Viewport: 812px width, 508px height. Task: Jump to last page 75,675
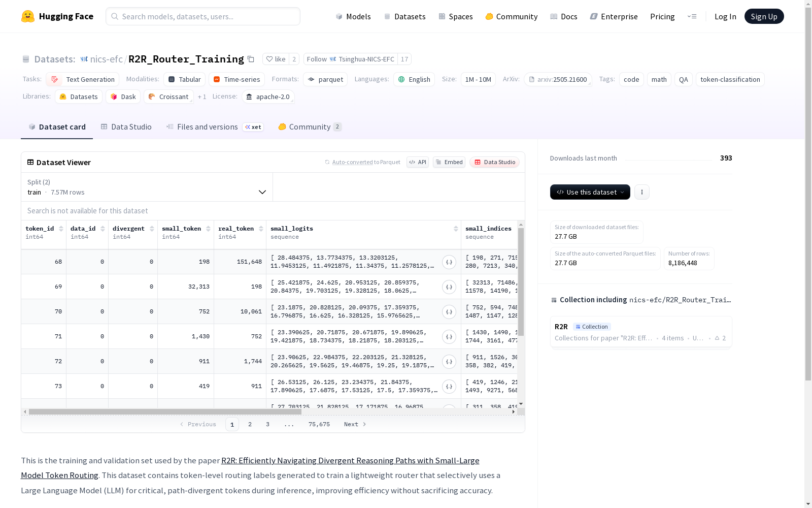point(319,424)
